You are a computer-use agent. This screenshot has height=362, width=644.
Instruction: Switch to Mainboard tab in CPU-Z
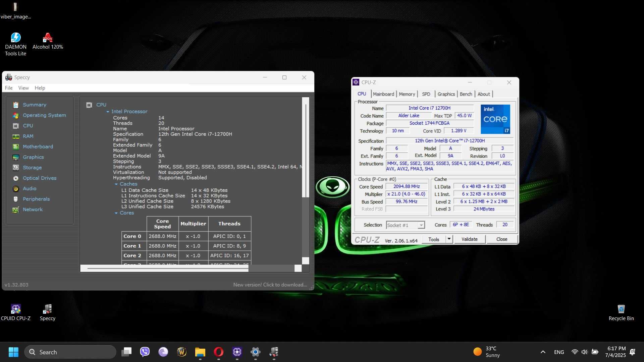pyautogui.click(x=383, y=94)
